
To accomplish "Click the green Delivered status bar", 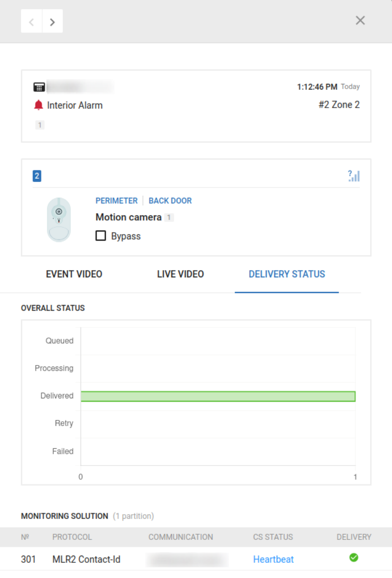I will point(218,396).
